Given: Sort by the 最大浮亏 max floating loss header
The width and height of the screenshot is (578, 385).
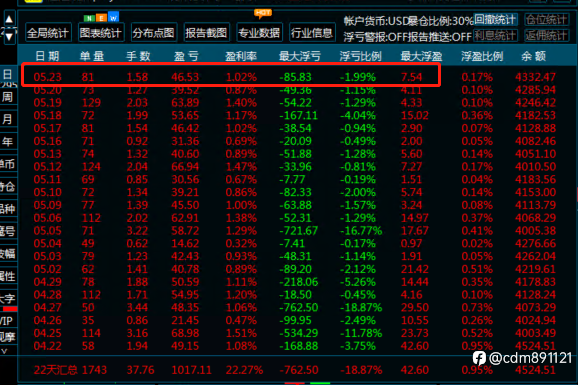Looking at the screenshot, I should tap(300, 56).
